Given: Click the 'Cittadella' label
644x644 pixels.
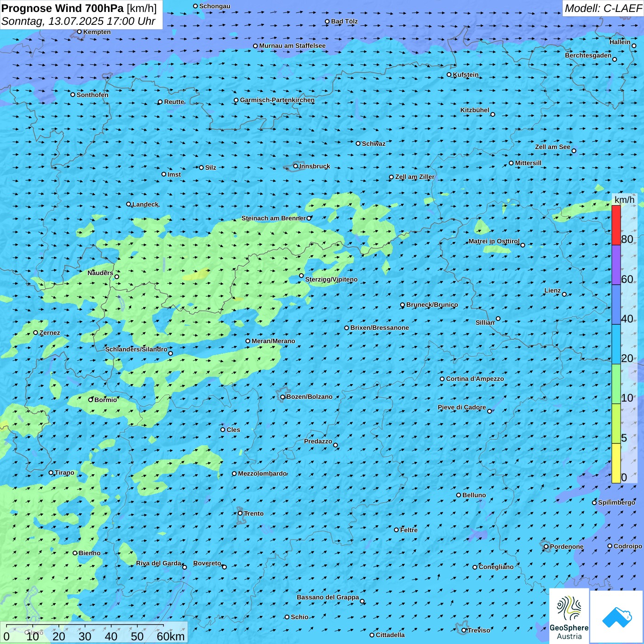Looking at the screenshot, I should click(390, 635).
